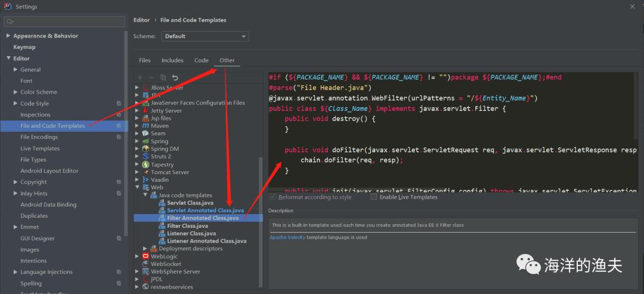Click the settings search field
This screenshot has height=294, width=644.
64,21
